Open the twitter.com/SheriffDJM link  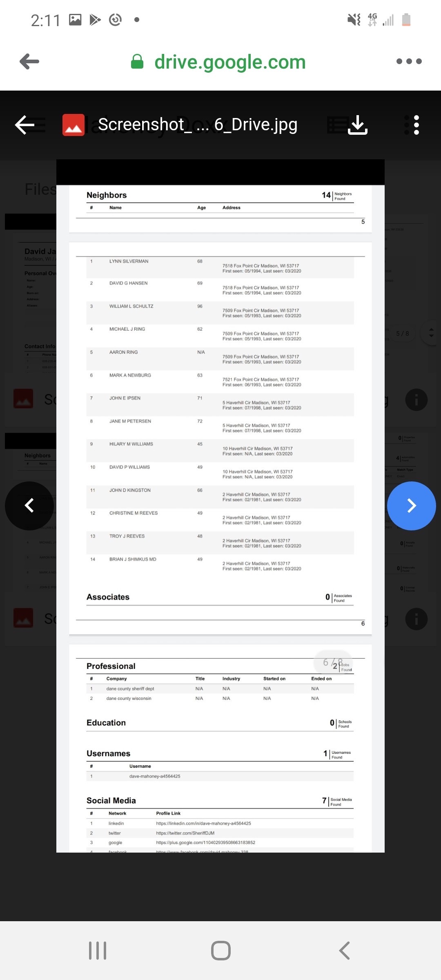coord(185,833)
